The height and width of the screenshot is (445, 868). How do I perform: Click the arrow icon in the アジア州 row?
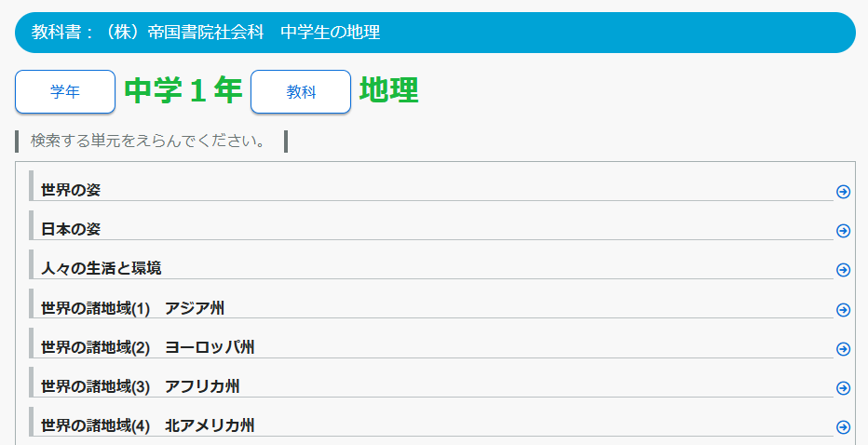[x=843, y=310]
